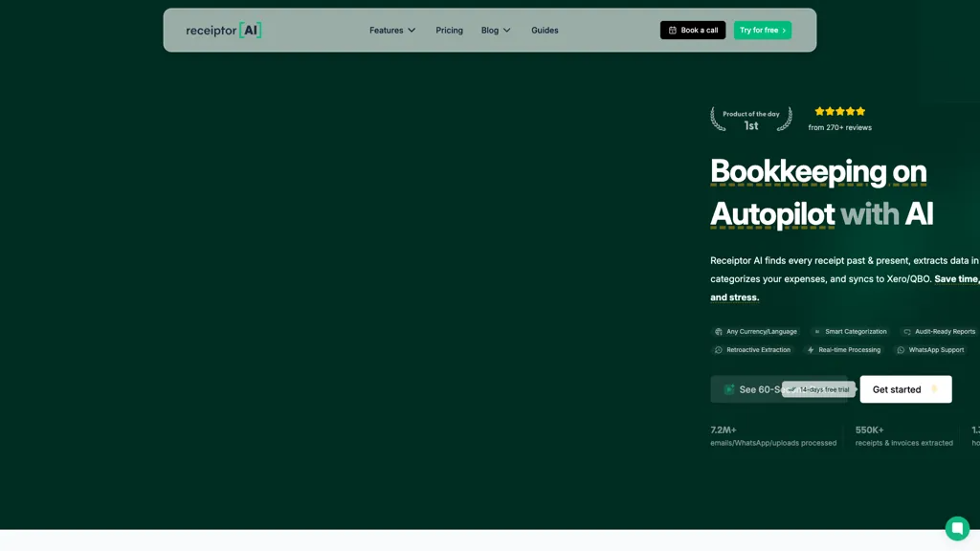
Task: Click the Product of the day badge
Action: pos(750,120)
